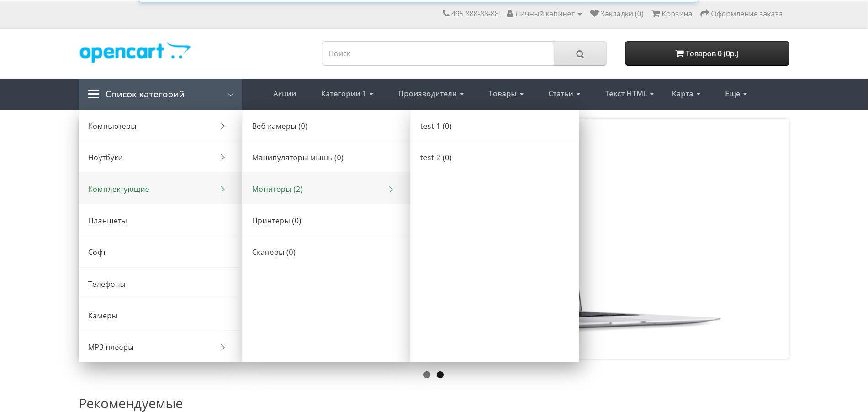Open the Компьютеры category label
Screen dimensions: 868x412
coord(112,126)
